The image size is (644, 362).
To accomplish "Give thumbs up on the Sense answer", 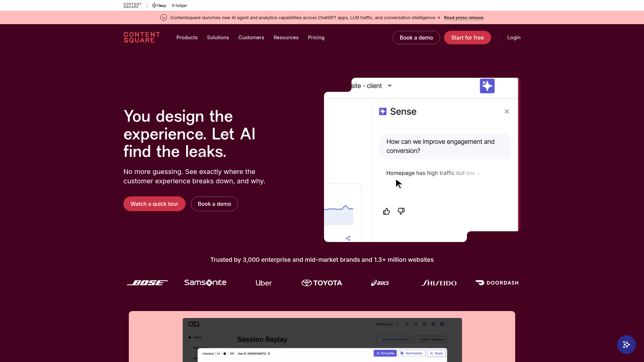I will coord(386,211).
